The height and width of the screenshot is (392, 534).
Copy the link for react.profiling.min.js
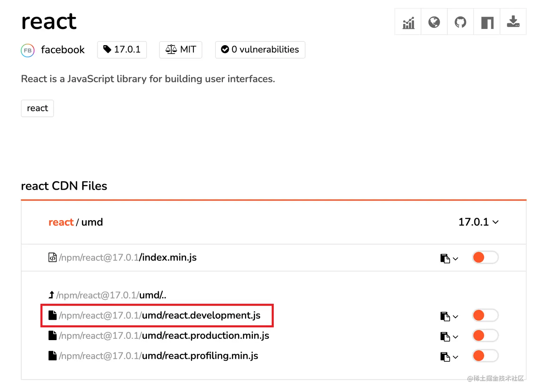pyautogui.click(x=445, y=357)
